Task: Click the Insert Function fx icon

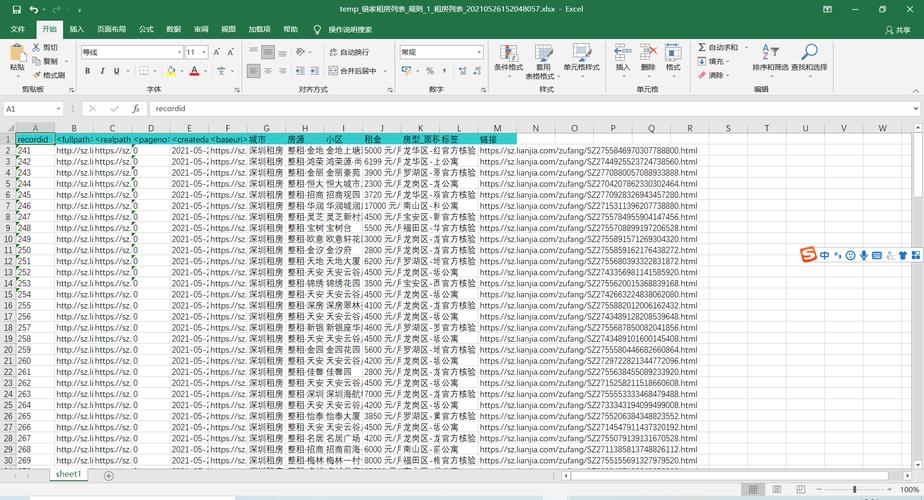Action: 135,108
